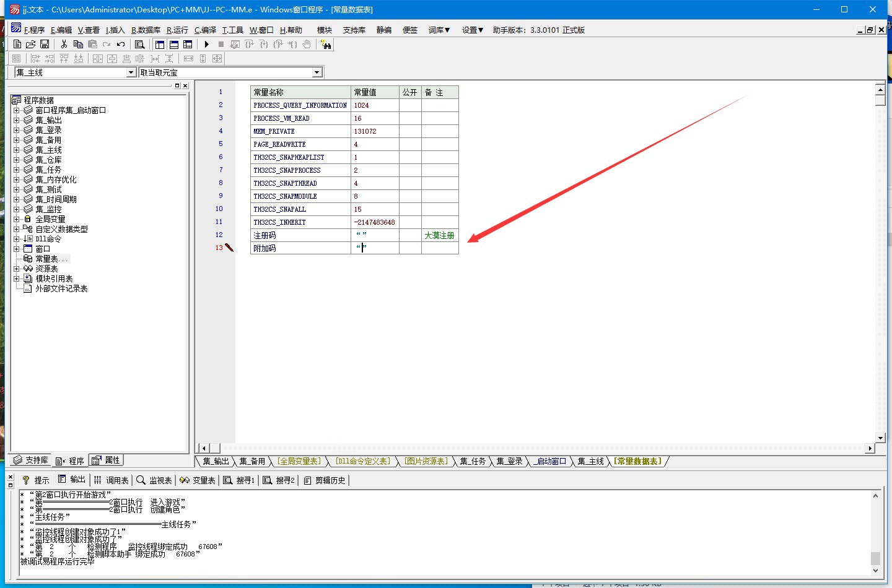892x588 pixels.
Task: Open the C.编译 menu
Action: tap(205, 30)
